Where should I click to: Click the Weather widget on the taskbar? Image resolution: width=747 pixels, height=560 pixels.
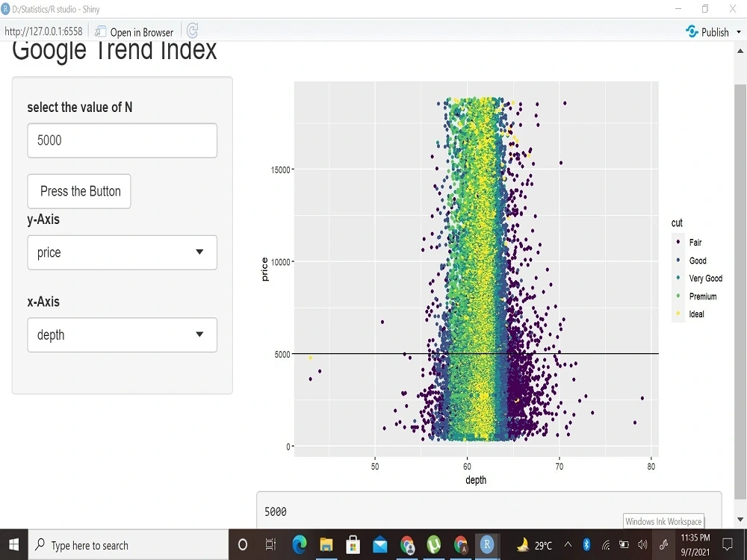(532, 544)
